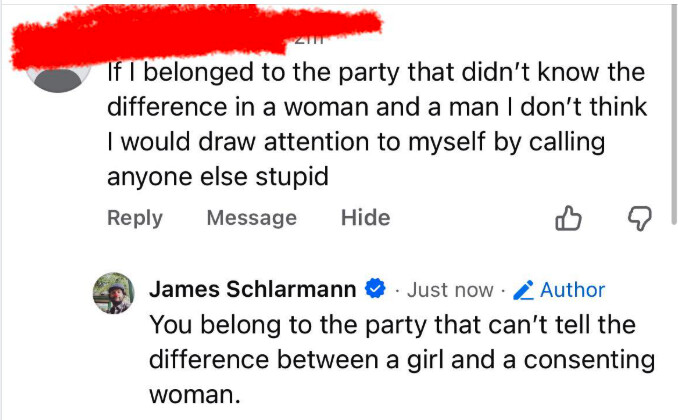Click Message under the first comment
The height and width of the screenshot is (420, 678).
point(251,218)
